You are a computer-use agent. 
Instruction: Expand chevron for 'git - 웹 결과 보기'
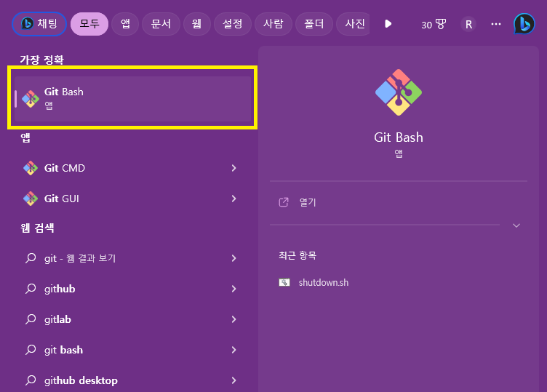tap(233, 258)
